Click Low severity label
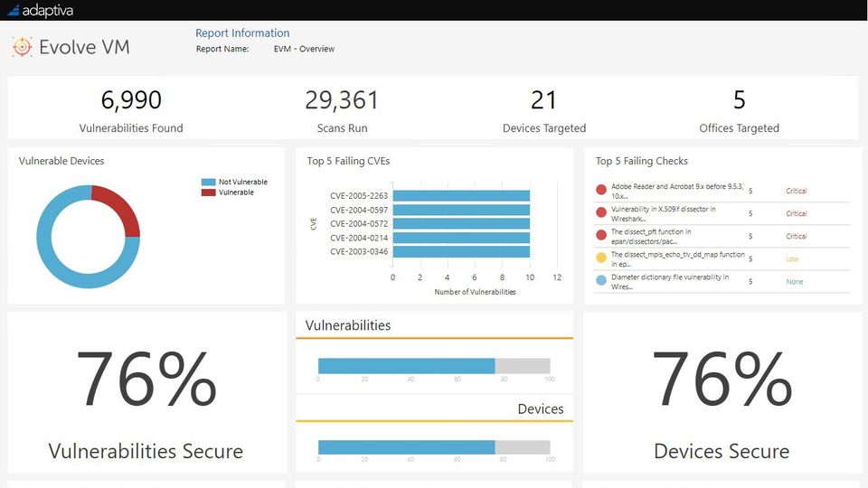Image resolution: width=868 pixels, height=488 pixels. (792, 259)
